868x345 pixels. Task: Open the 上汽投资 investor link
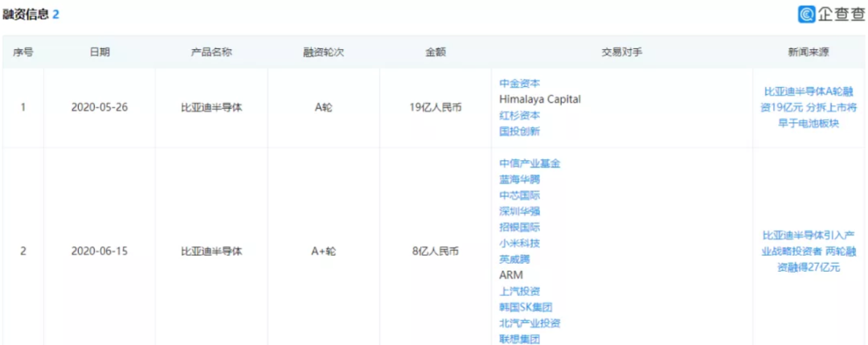click(x=519, y=291)
